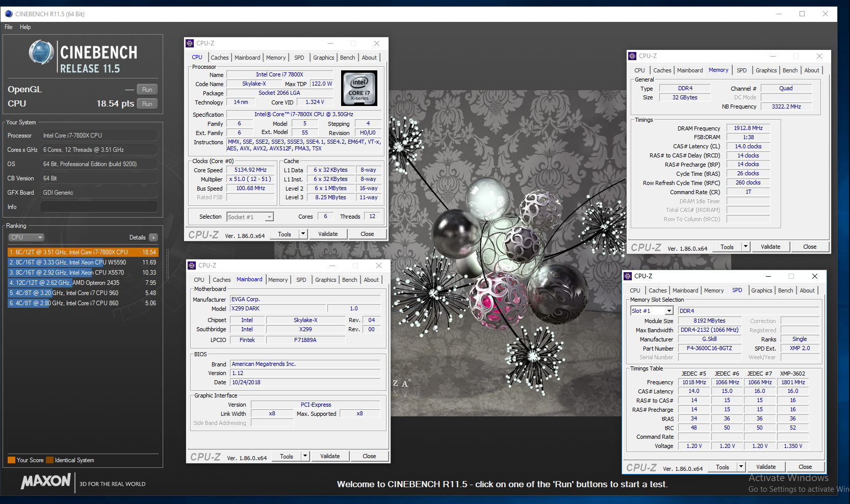Image resolution: width=850 pixels, height=504 pixels.
Task: Run the OpenGL benchmark
Action: coord(147,90)
